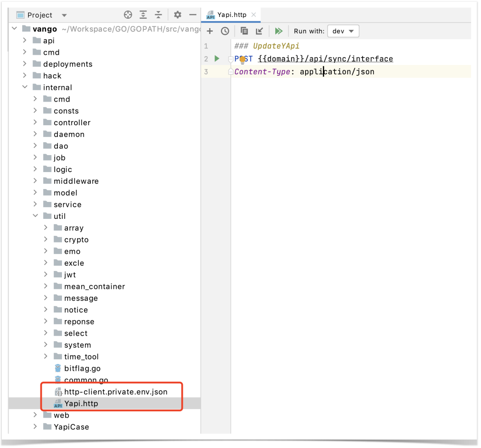Click the import/convert arrow icon in editor toolbar

(x=260, y=31)
